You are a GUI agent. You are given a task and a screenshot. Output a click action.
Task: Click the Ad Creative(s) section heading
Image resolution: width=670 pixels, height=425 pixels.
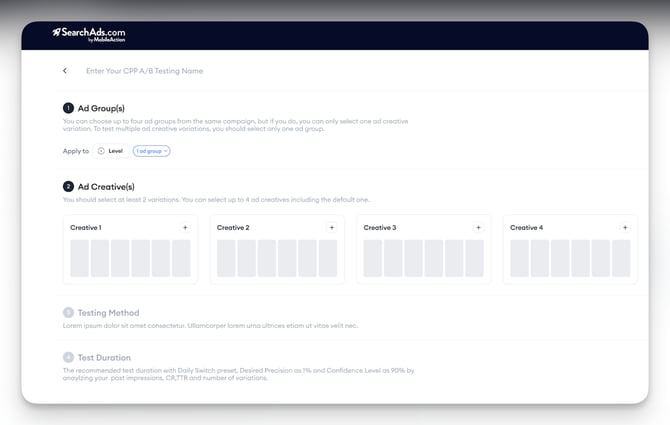coord(106,187)
